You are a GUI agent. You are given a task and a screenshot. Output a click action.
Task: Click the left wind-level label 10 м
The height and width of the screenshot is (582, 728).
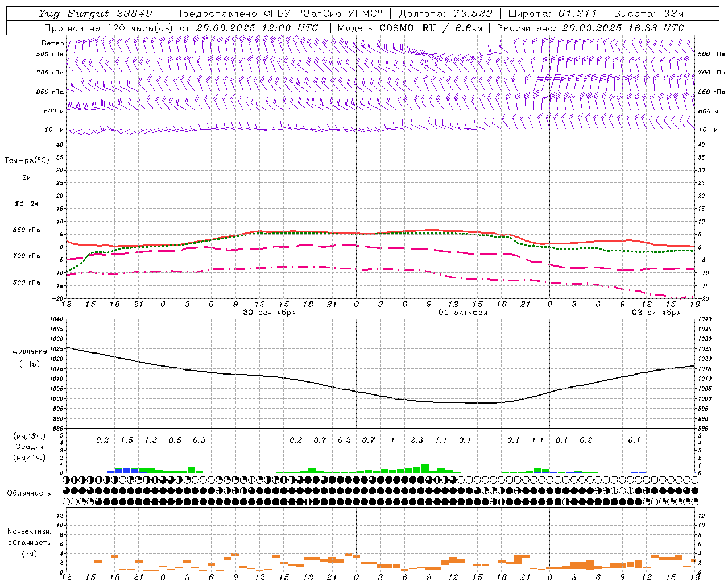tap(55, 130)
